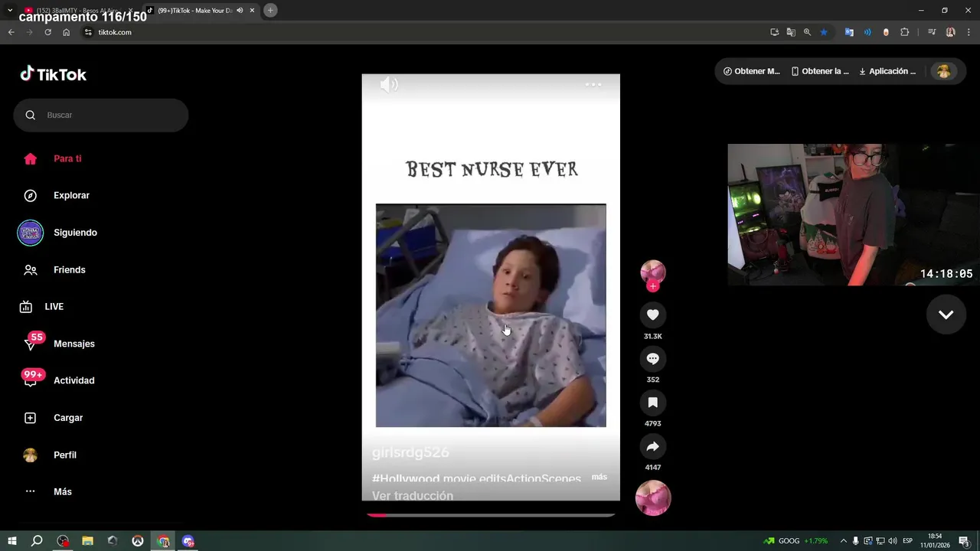Open the system volume icon

[x=893, y=541]
